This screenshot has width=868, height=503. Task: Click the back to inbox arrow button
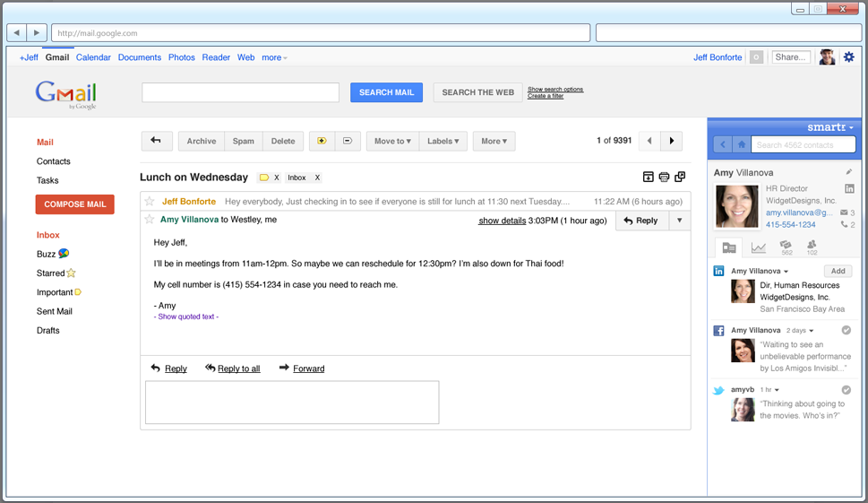coord(156,141)
